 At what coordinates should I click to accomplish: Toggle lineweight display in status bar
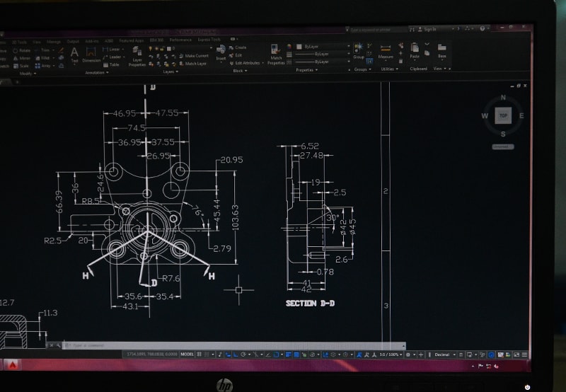[289, 354]
